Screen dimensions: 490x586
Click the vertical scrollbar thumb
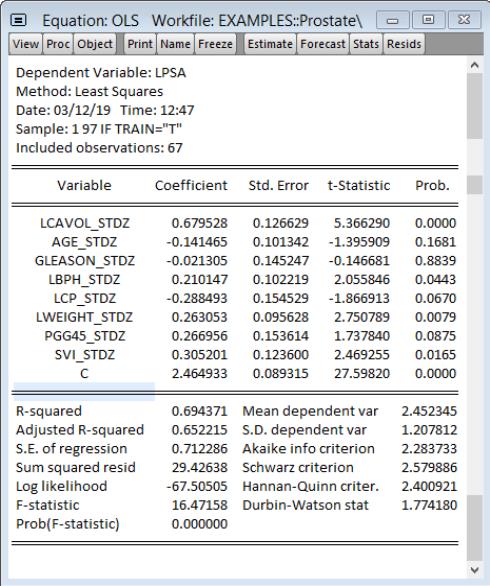[x=475, y=107]
